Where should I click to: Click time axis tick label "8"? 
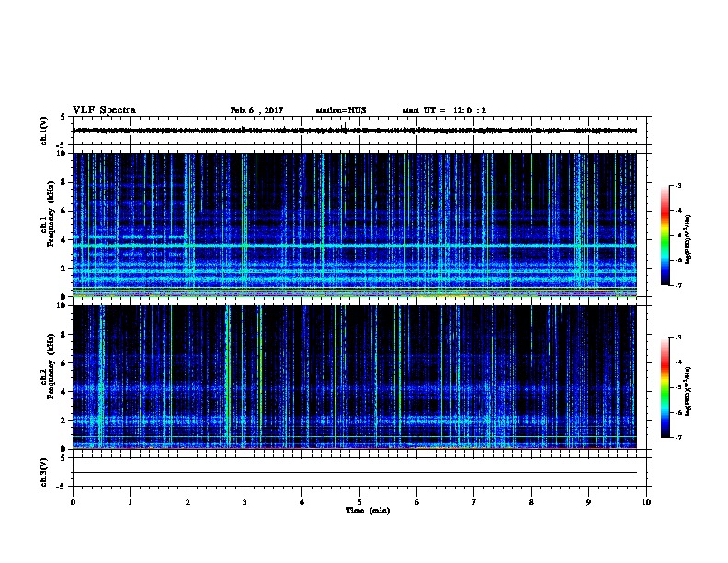(x=531, y=501)
